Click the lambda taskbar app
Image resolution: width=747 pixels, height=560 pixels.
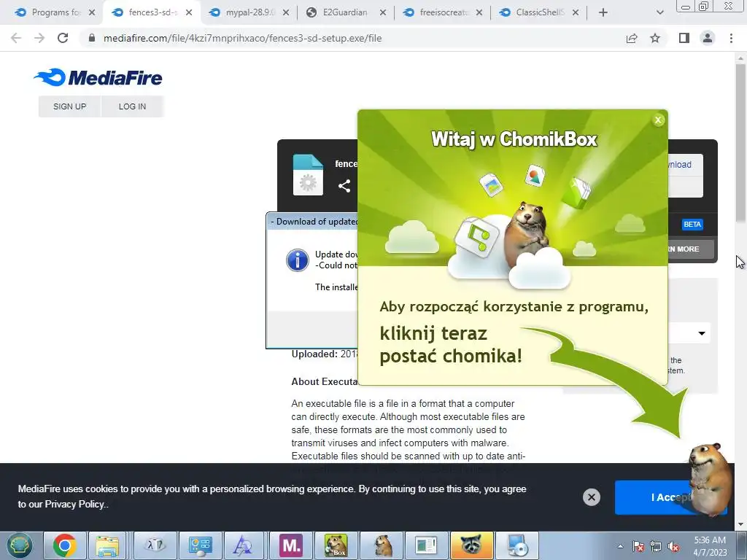[155, 545]
